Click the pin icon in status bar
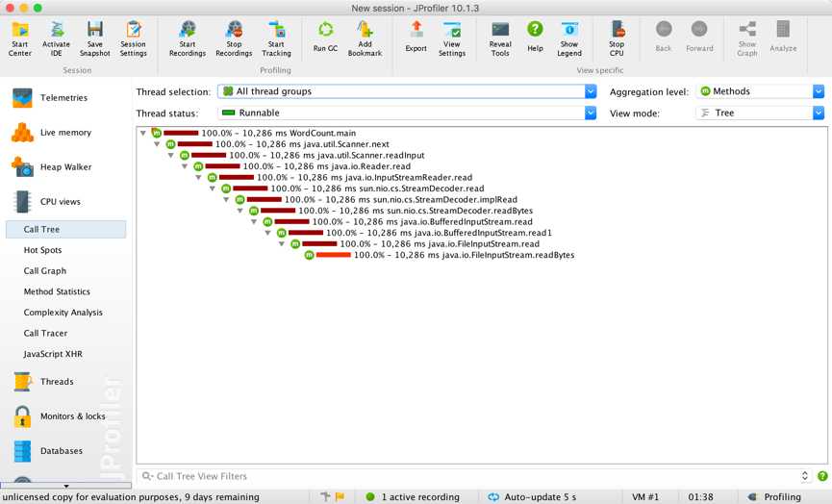The width and height of the screenshot is (832, 504). pos(325,497)
